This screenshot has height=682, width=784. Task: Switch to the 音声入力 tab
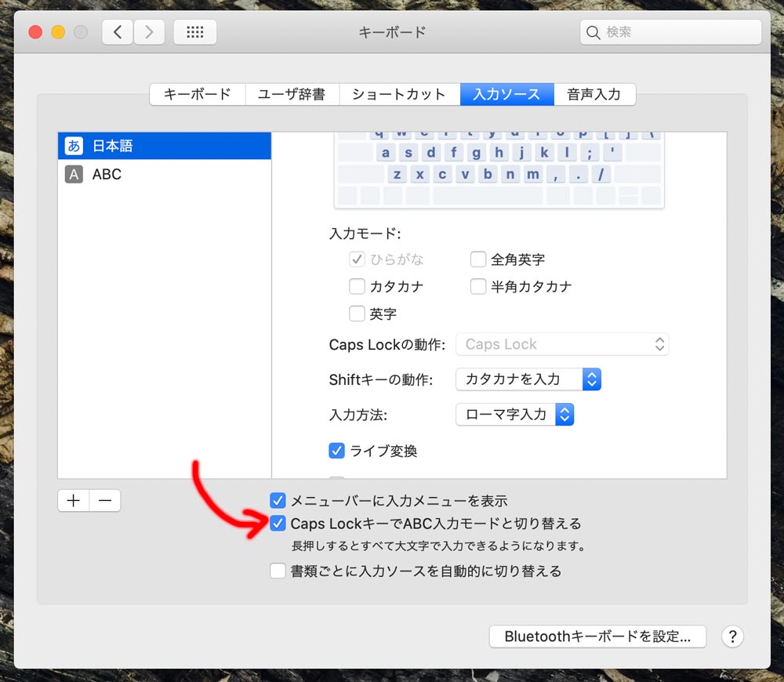594,95
